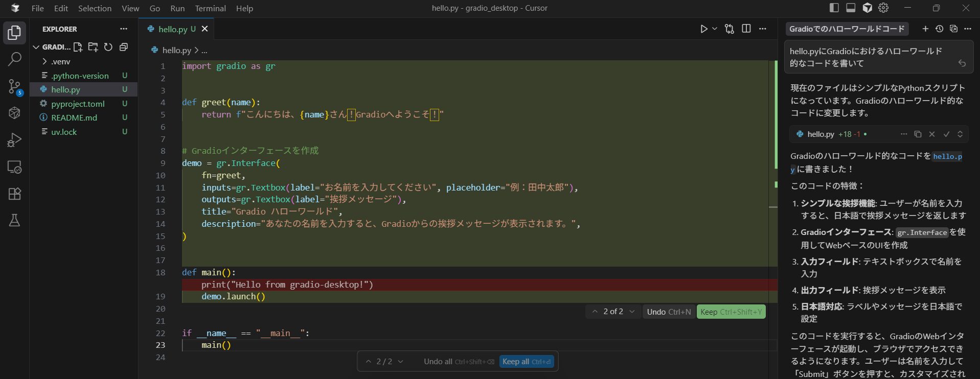980x379 pixels.
Task: Split the editor to the right
Action: pyautogui.click(x=746, y=29)
